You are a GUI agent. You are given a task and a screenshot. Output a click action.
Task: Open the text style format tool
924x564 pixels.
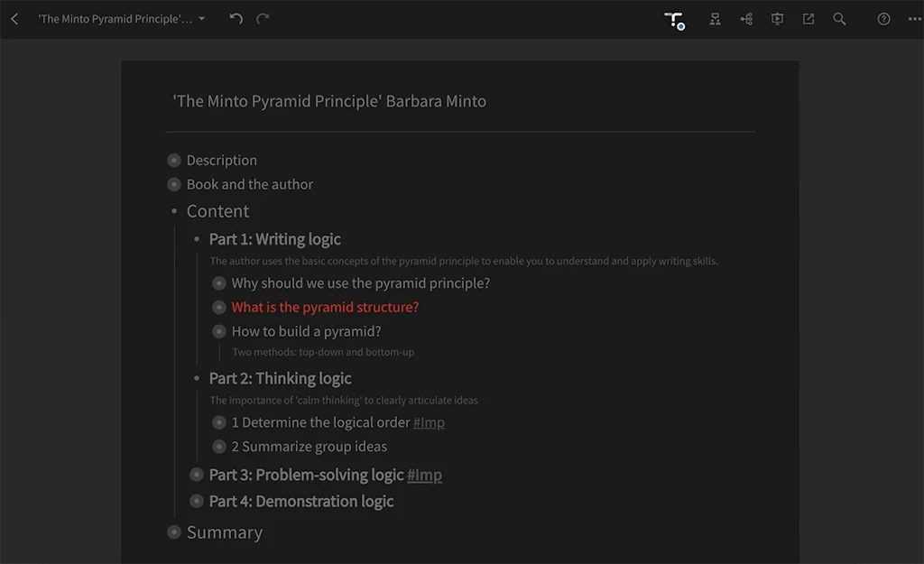click(674, 20)
